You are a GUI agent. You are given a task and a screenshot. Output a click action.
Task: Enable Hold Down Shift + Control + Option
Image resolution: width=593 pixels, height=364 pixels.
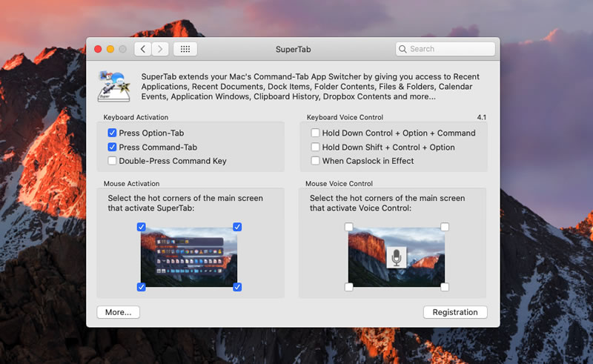(315, 147)
